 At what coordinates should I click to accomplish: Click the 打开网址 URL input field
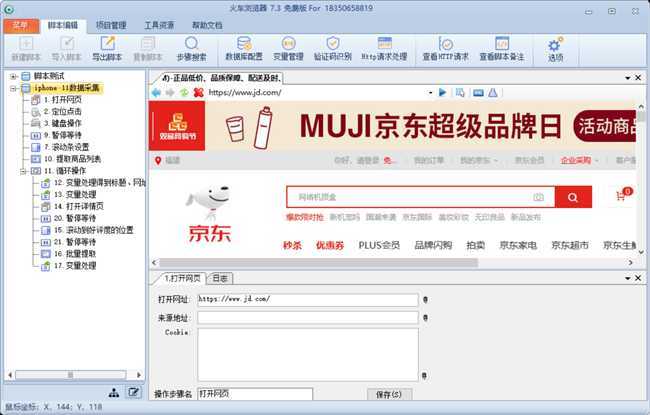click(308, 299)
